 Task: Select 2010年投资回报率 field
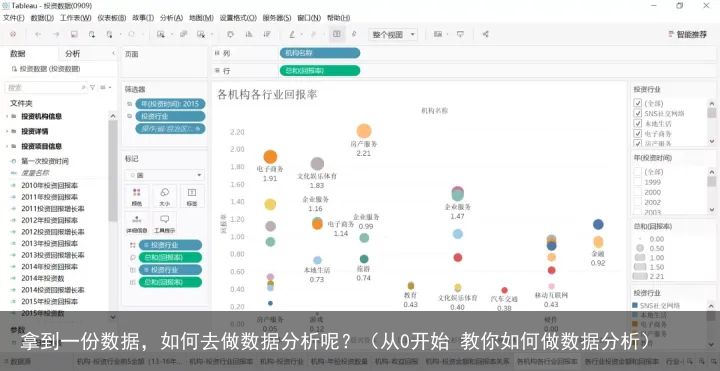(49, 185)
